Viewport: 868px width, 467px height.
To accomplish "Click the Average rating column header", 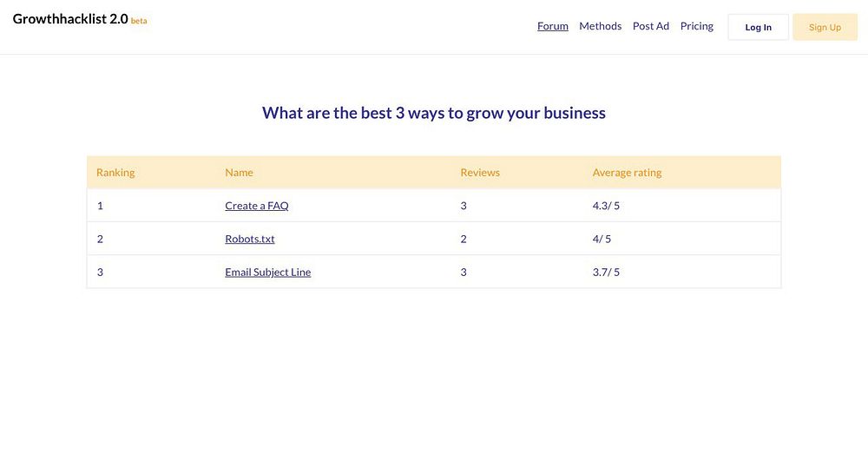I will [x=627, y=172].
